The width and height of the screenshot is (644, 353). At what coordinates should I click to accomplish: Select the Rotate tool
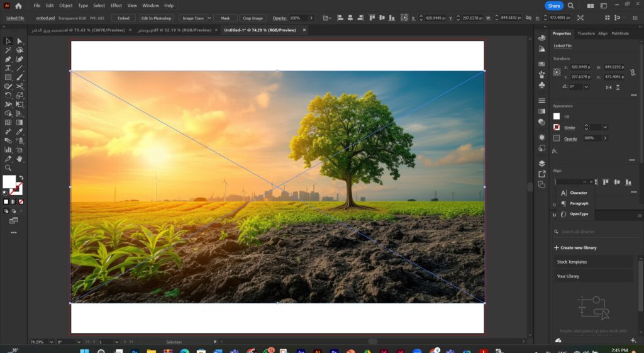[8, 96]
